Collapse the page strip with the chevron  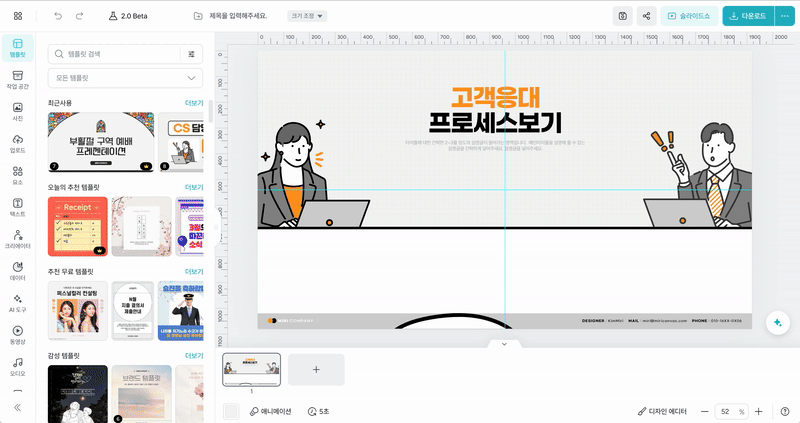[x=504, y=344]
